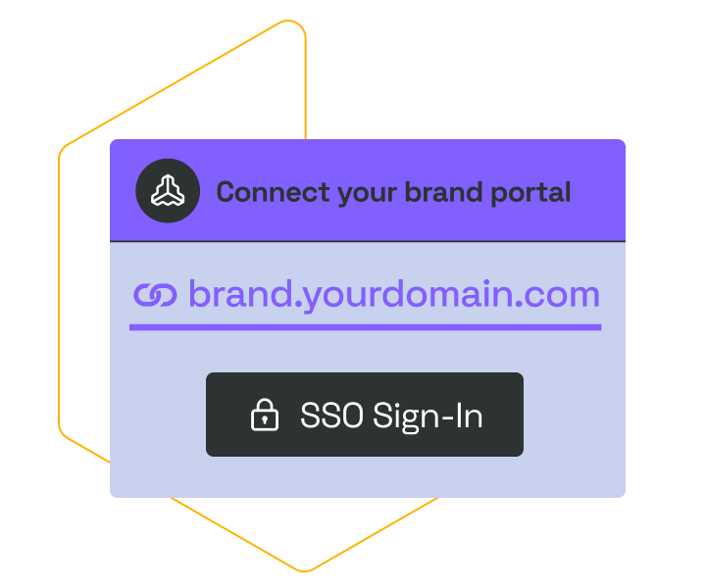
Task: Click the purple header bar of the card
Action: 368,190
